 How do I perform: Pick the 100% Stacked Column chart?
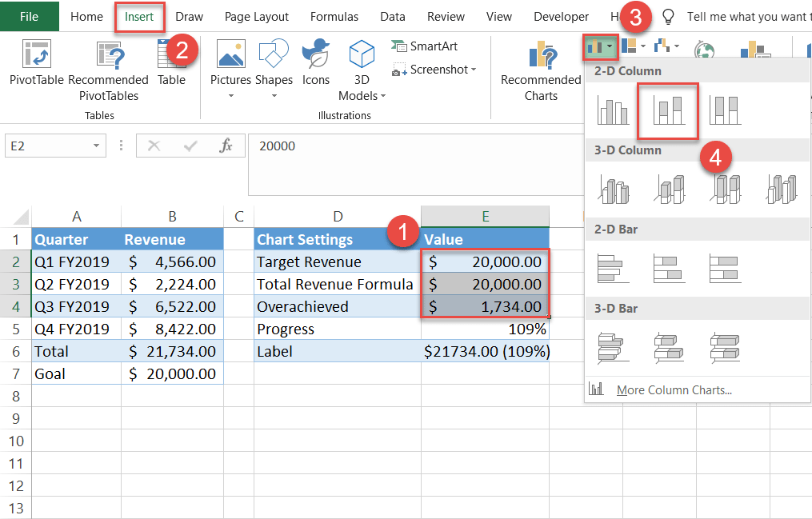tap(725, 110)
